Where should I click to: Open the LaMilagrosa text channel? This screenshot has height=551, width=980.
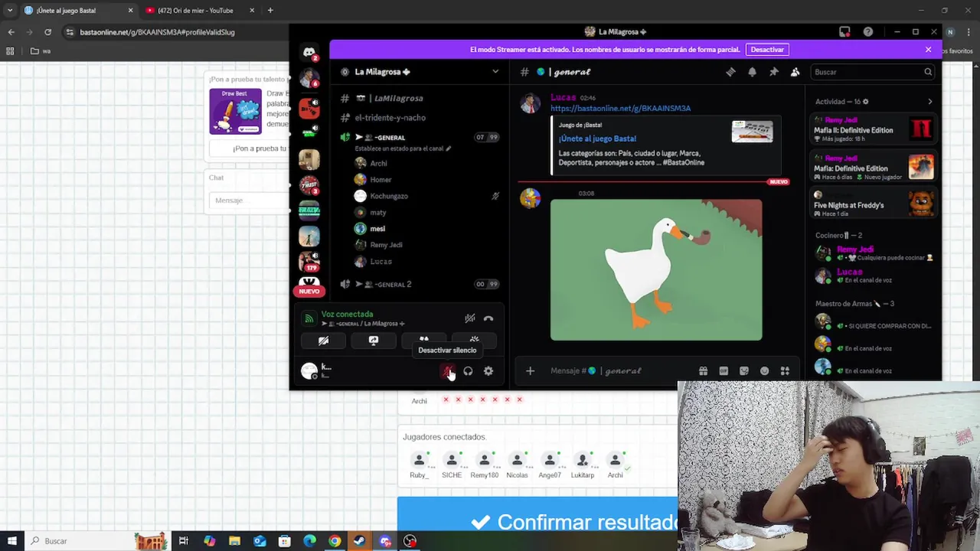[x=420, y=98]
